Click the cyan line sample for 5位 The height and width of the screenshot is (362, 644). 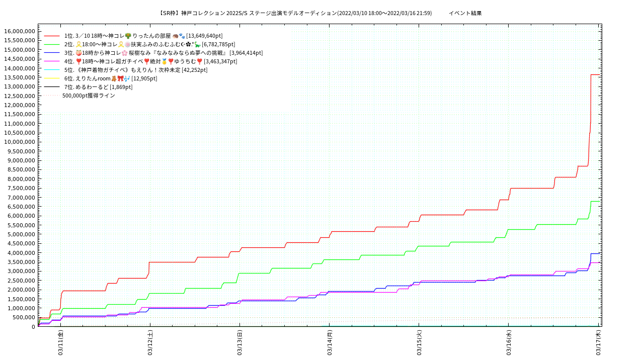(x=52, y=70)
